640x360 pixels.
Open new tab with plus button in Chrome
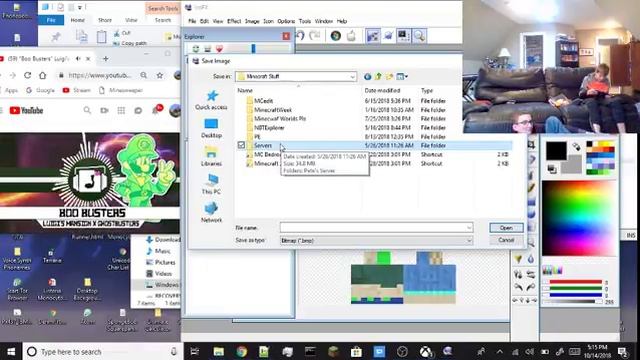click(106, 59)
